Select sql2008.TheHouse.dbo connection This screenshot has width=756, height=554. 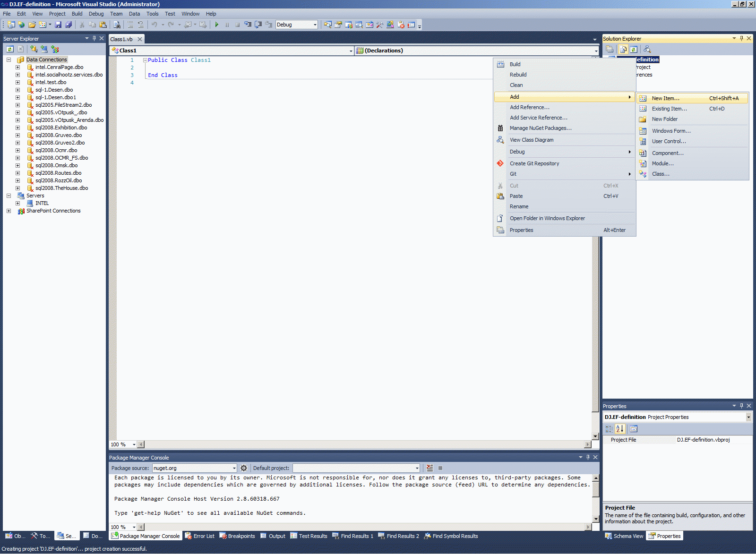(x=61, y=188)
